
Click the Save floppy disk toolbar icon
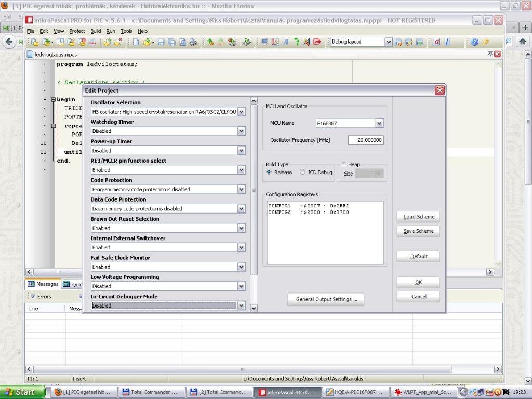[161, 42]
